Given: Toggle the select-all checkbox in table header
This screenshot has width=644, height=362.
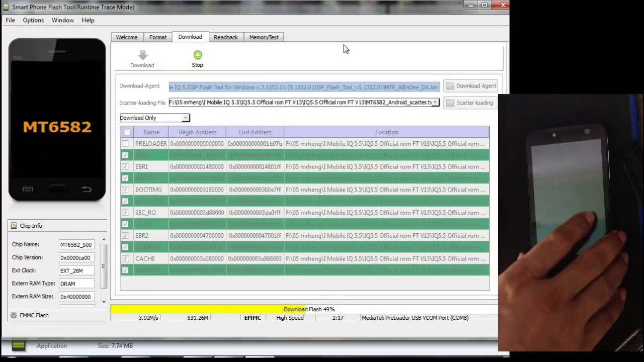Looking at the screenshot, I should (x=127, y=132).
